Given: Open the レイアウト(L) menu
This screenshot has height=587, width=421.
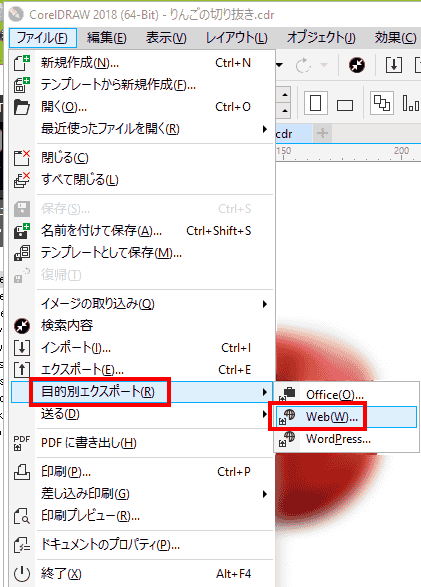Looking at the screenshot, I should [x=237, y=38].
